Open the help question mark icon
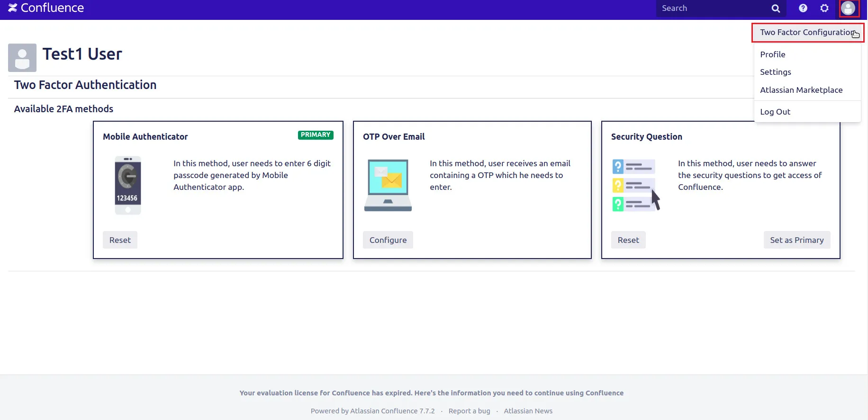Image resolution: width=868 pixels, height=420 pixels. (x=803, y=8)
